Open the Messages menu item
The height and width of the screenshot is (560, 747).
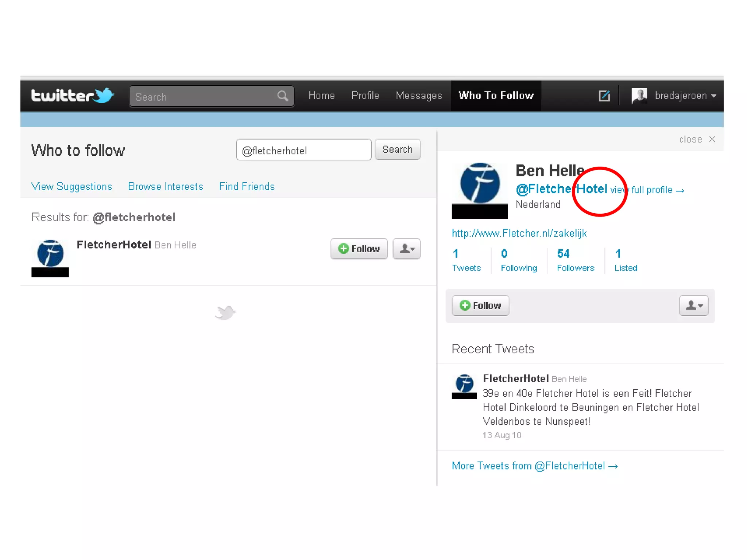pyautogui.click(x=419, y=96)
